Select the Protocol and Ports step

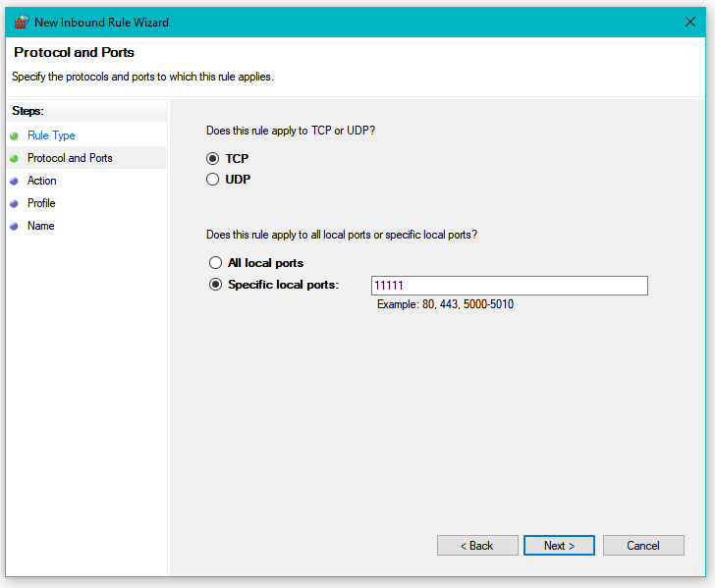click(70, 158)
